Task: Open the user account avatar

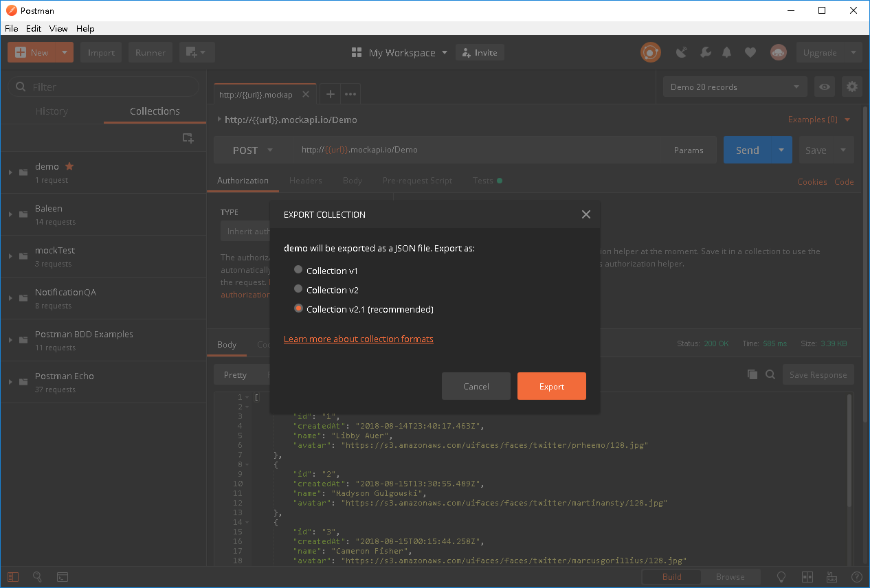Action: click(x=778, y=52)
